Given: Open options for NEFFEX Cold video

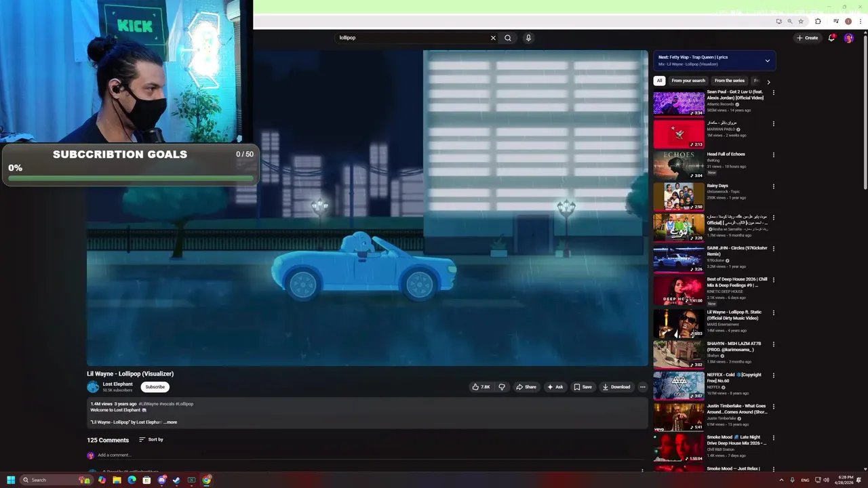Looking at the screenshot, I should (x=774, y=375).
